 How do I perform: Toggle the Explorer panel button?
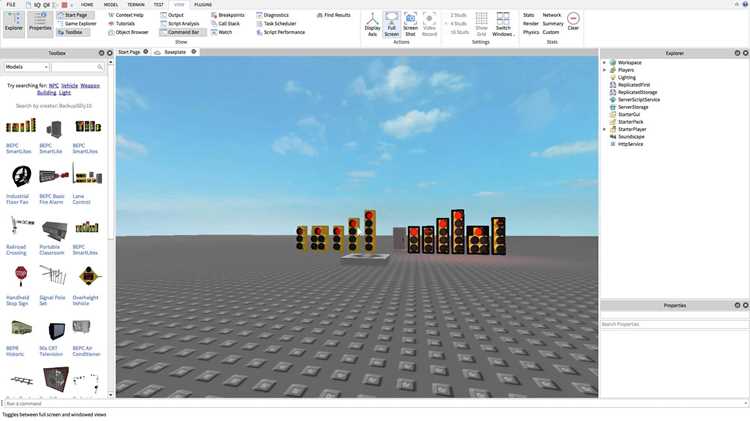[x=13, y=23]
